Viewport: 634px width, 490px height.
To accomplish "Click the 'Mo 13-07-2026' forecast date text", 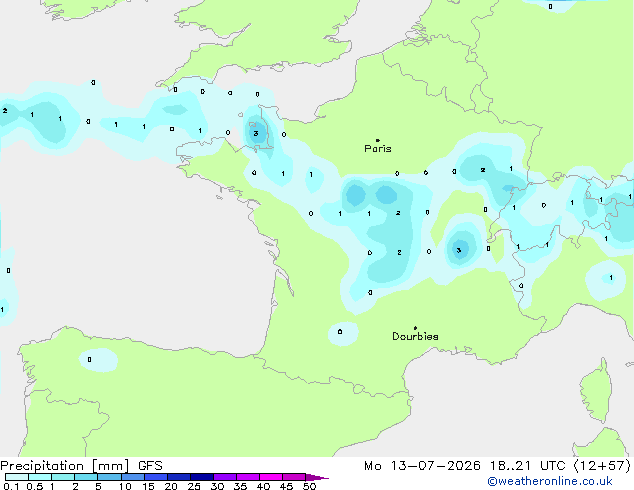I will coord(422,466).
